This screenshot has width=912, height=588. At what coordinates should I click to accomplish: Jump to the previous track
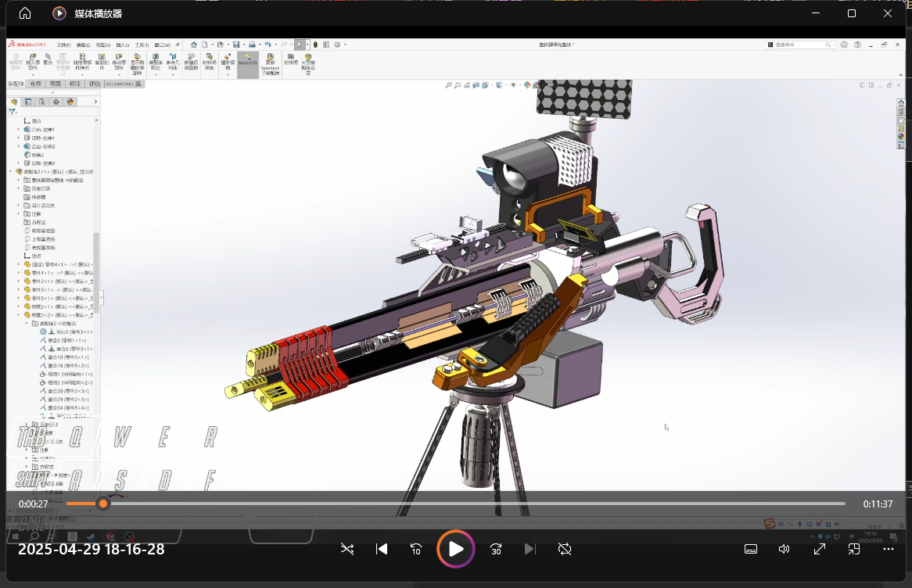click(382, 549)
